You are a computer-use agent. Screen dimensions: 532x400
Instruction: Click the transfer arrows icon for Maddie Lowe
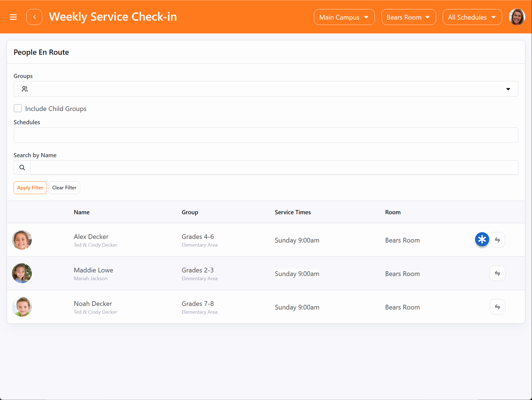[497, 273]
